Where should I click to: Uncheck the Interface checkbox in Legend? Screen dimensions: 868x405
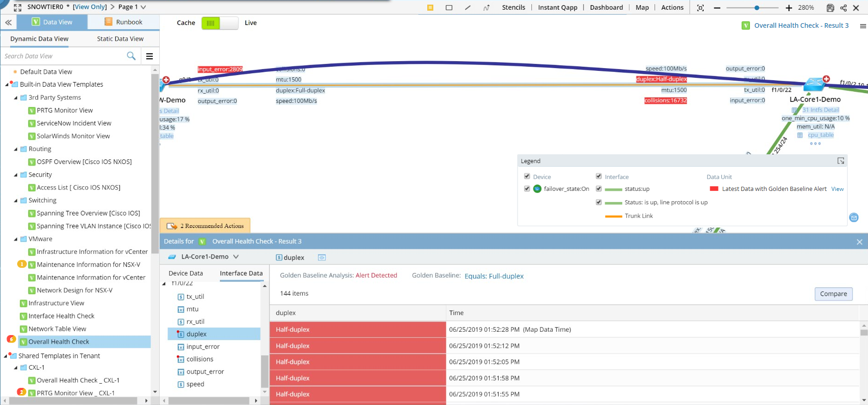click(x=599, y=177)
